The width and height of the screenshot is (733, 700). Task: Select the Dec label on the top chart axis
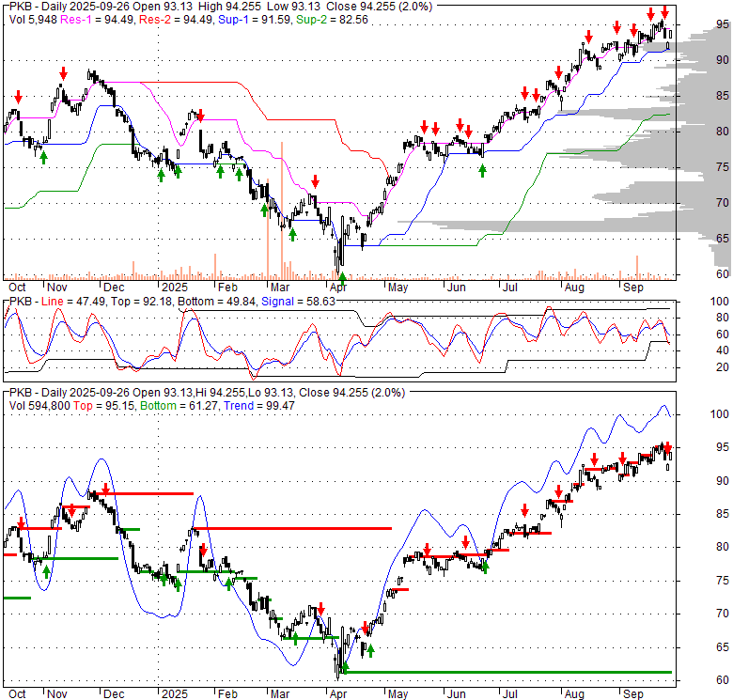[114, 288]
